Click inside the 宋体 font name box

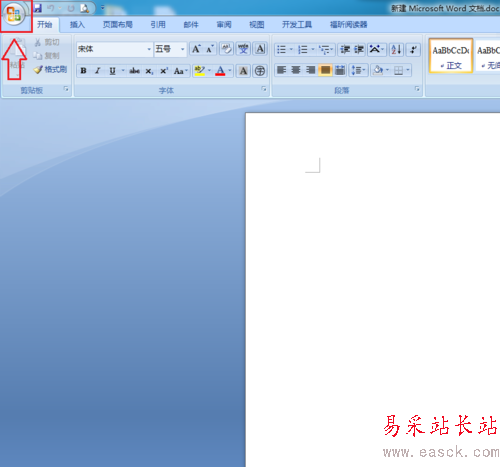tap(111, 49)
